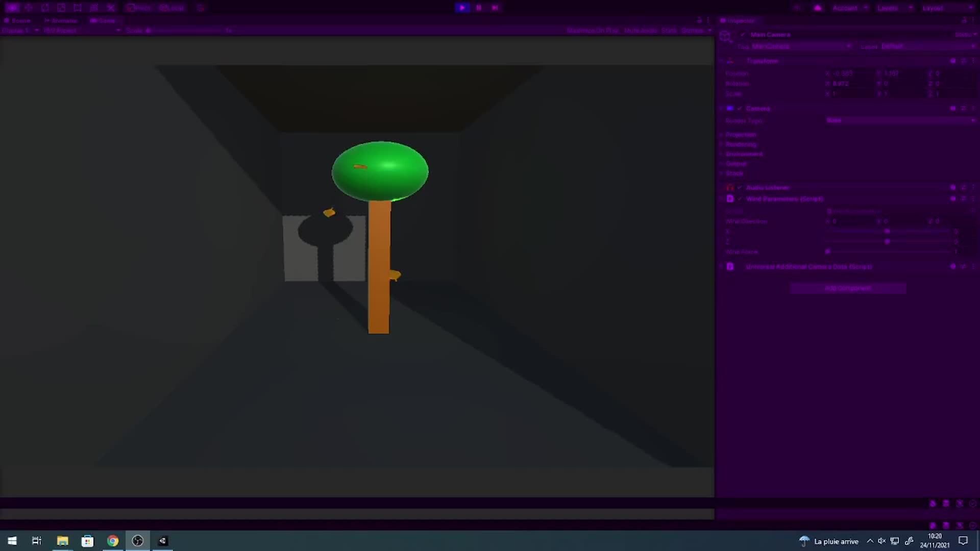980x551 pixels.
Task: Select the Rect transform tool
Action: click(78, 8)
